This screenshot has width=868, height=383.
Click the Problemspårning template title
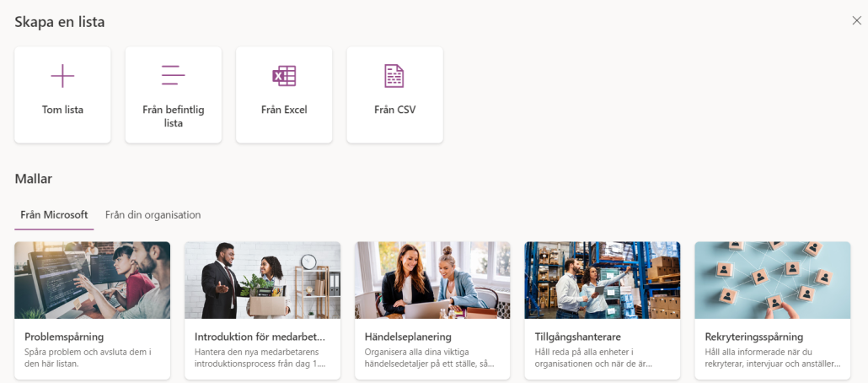click(x=64, y=337)
